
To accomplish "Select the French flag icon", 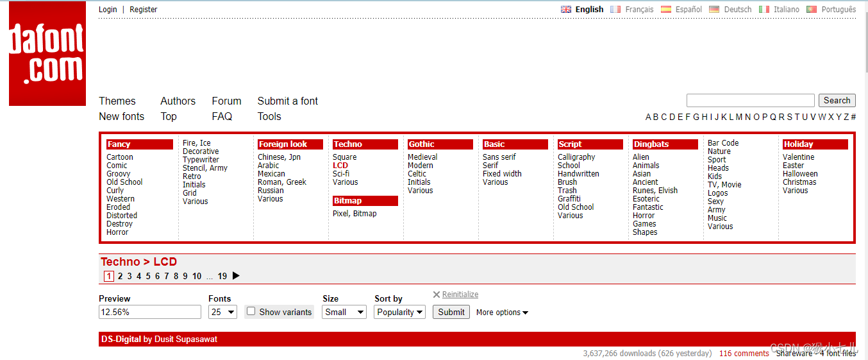I will tap(616, 10).
